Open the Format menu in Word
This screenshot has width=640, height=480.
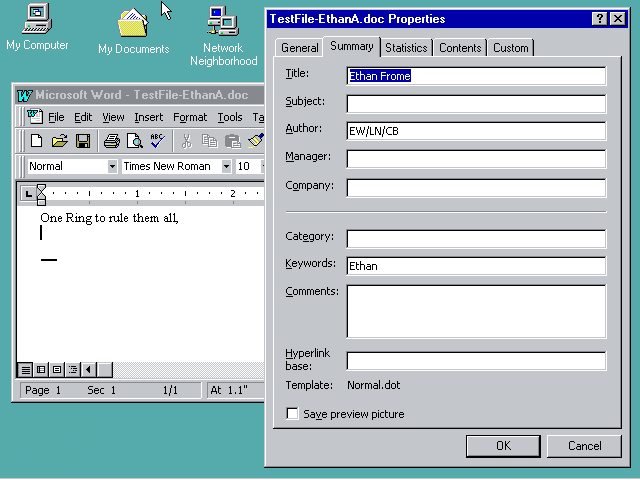[x=190, y=117]
